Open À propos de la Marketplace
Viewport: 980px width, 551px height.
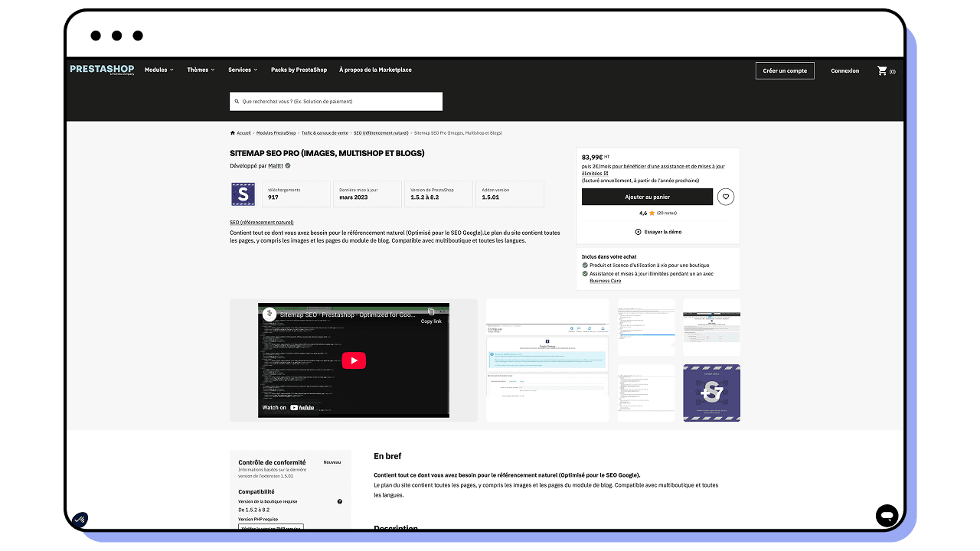pos(375,70)
